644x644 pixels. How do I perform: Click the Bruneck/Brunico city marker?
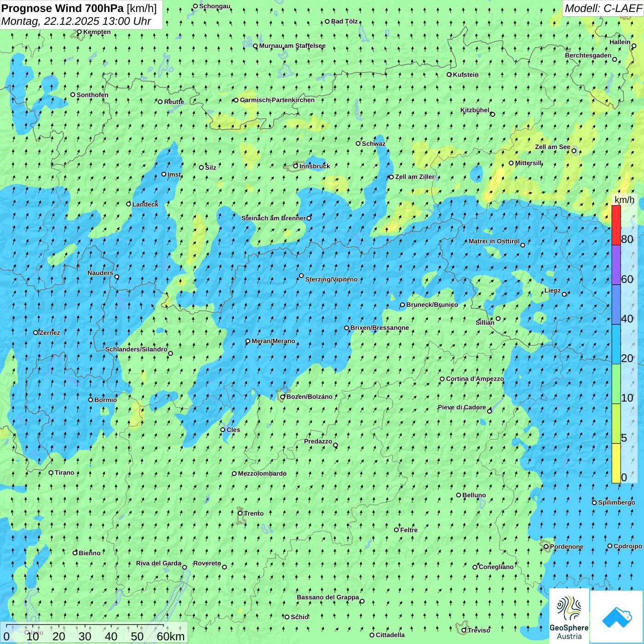click(x=402, y=305)
